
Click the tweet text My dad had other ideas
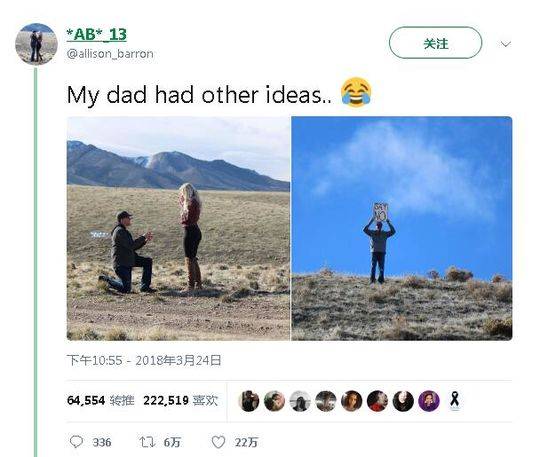199,95
